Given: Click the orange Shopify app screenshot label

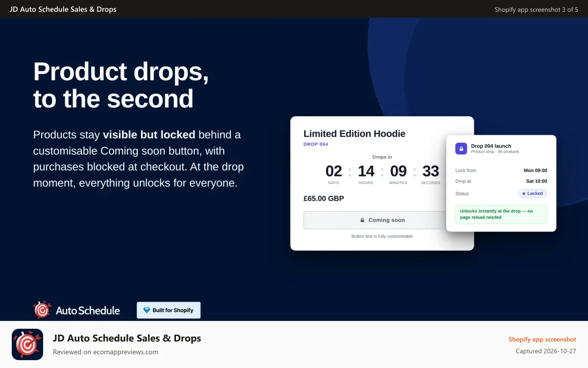Looking at the screenshot, I should pyautogui.click(x=542, y=339).
